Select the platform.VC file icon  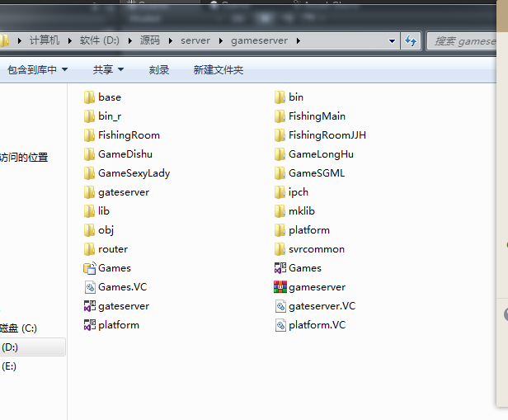pyautogui.click(x=280, y=325)
